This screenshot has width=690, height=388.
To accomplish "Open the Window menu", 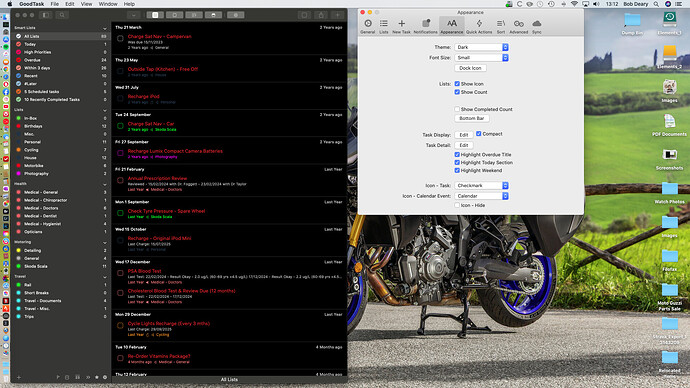I will tap(108, 4).
